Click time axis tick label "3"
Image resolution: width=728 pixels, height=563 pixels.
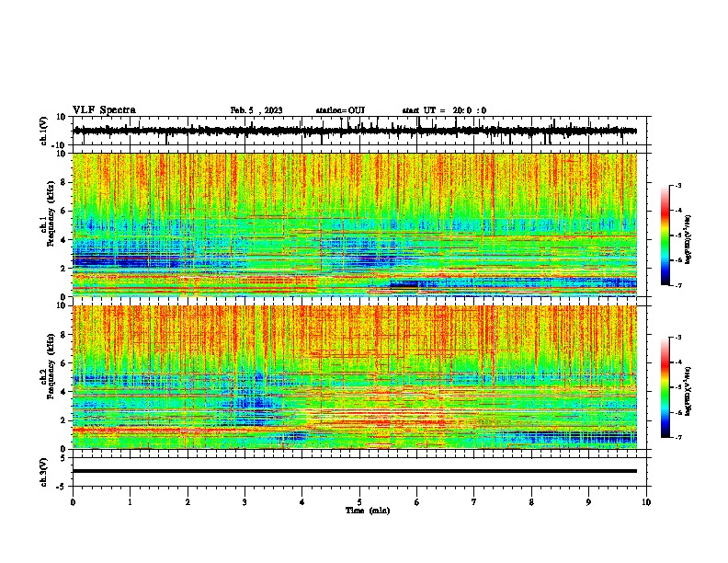(245, 502)
